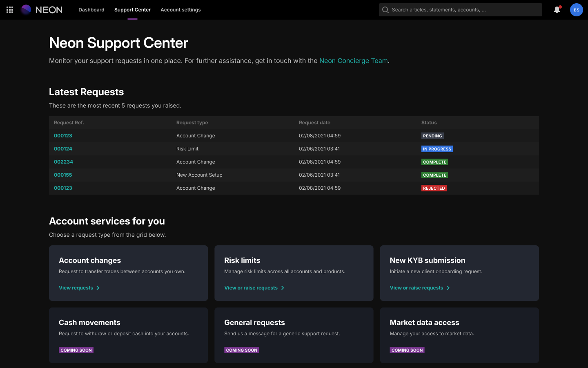Open pending request 000123
588x368 pixels.
click(63, 136)
